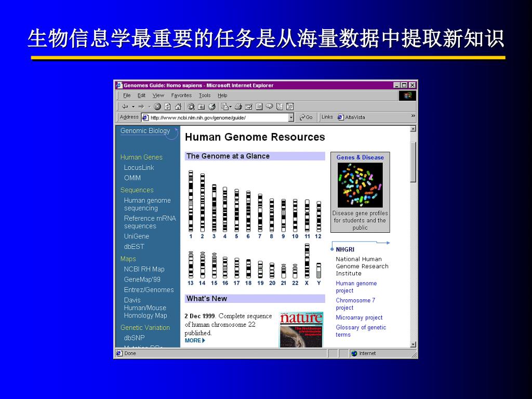Open the AltaVista Links shortcut

click(351, 117)
